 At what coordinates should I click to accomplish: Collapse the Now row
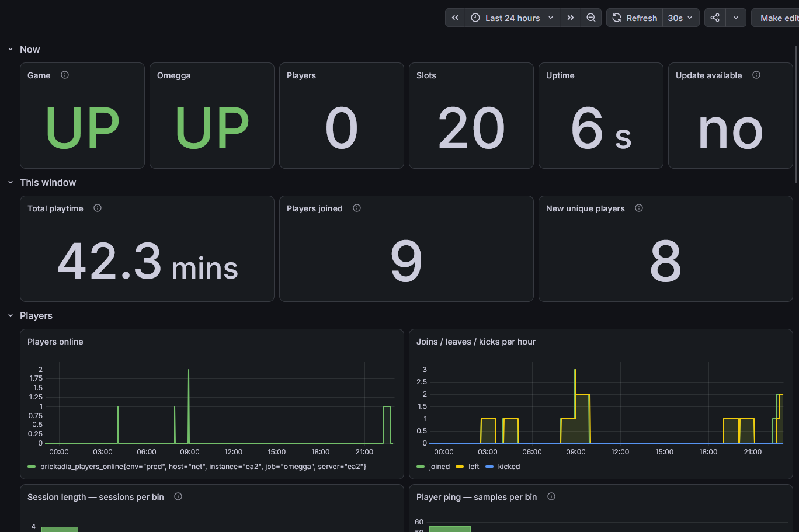(11, 50)
